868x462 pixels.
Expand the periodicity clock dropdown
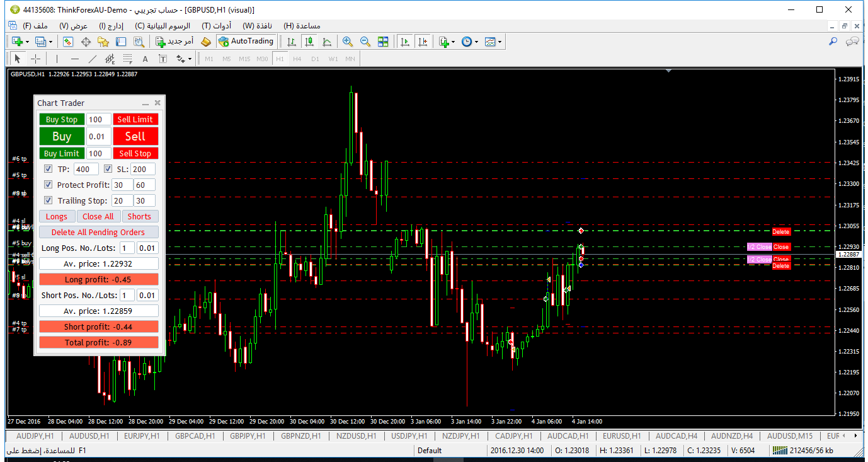tap(477, 42)
